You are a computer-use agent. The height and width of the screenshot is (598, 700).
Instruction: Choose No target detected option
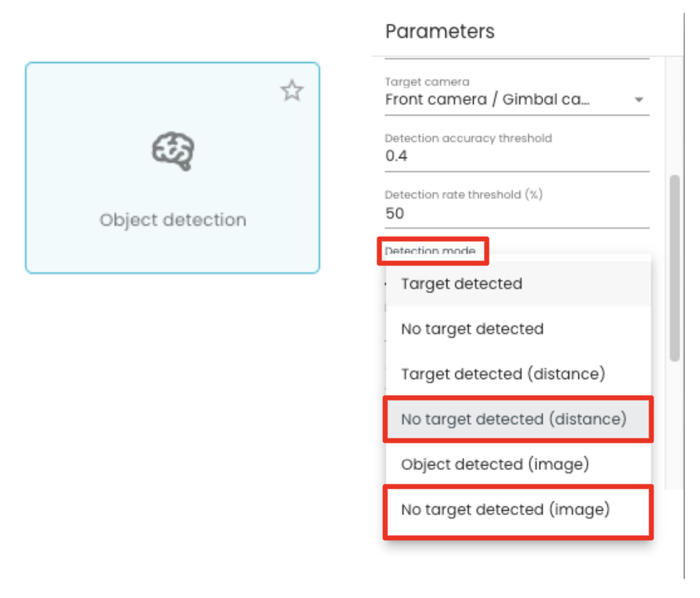click(518, 329)
